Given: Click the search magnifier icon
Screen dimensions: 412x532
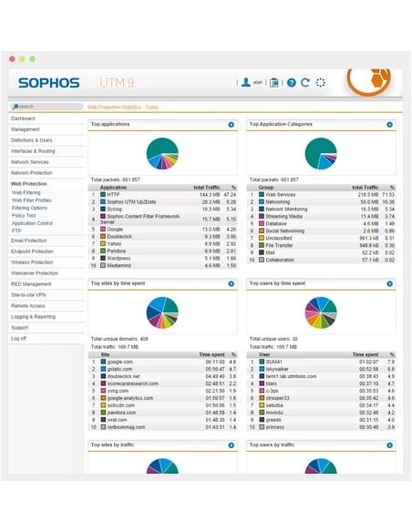Looking at the screenshot, I should click(x=15, y=107).
